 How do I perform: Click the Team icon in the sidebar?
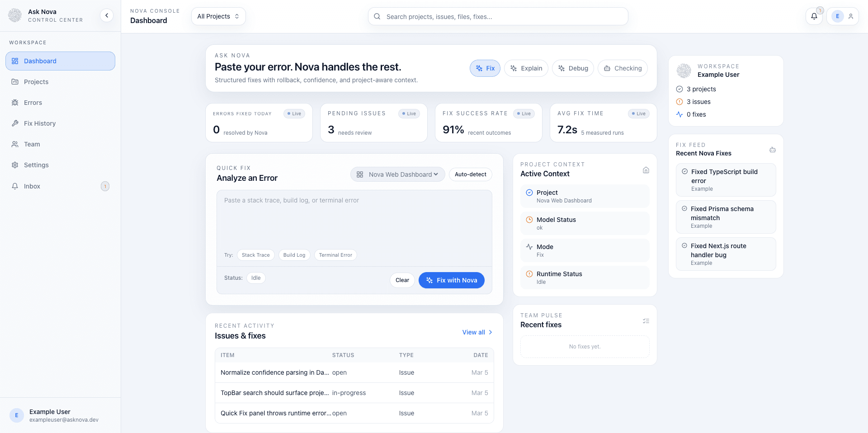tap(15, 144)
